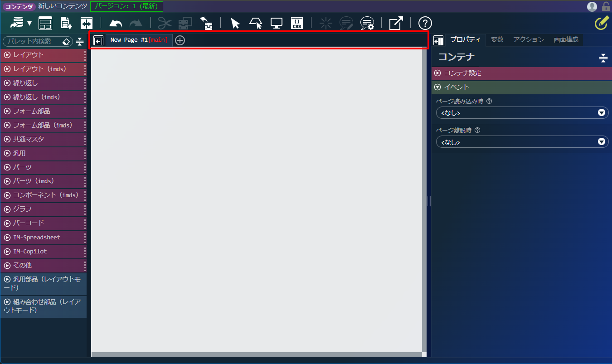The image size is (612, 364).
Task: Open the ページ離脱時 dropdown
Action: pyautogui.click(x=522, y=142)
